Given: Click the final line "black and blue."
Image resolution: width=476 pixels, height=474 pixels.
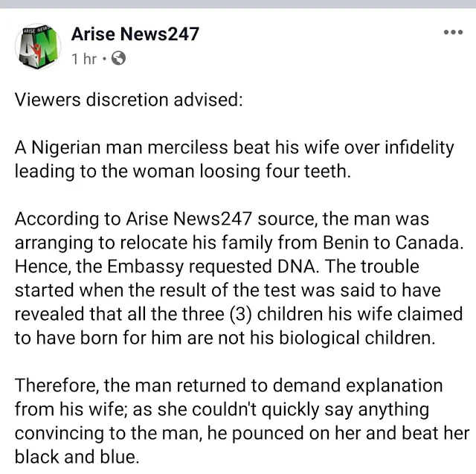Looking at the screenshot, I should point(77,457).
